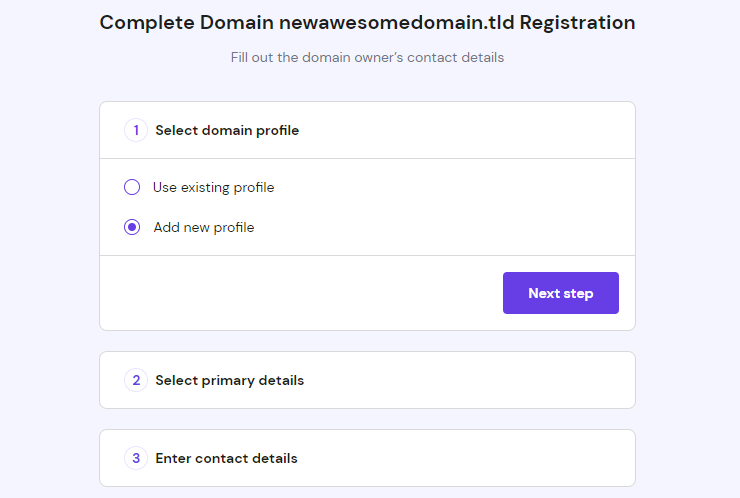Click the step 1 number circle
740x498 pixels.
click(x=136, y=130)
